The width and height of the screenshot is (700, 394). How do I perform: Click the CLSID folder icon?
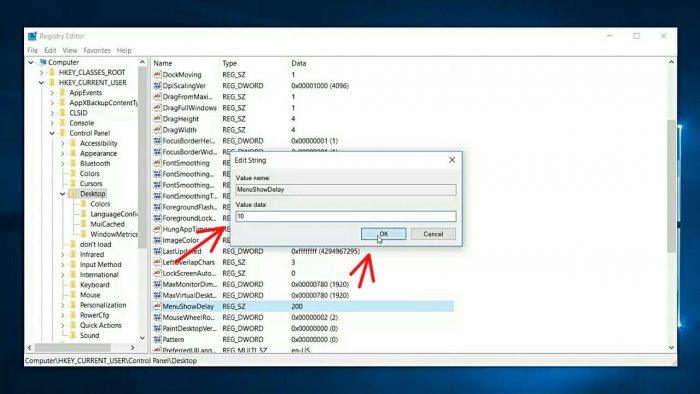(62, 113)
